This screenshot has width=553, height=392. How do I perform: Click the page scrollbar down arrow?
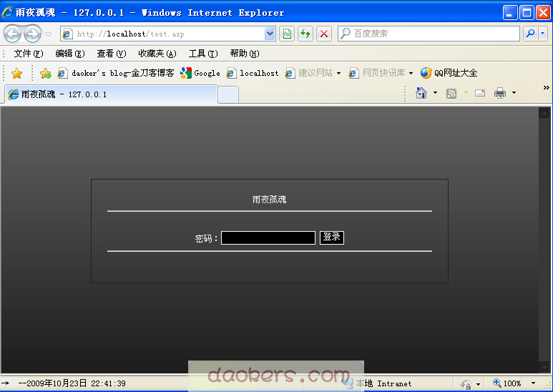coord(544,368)
